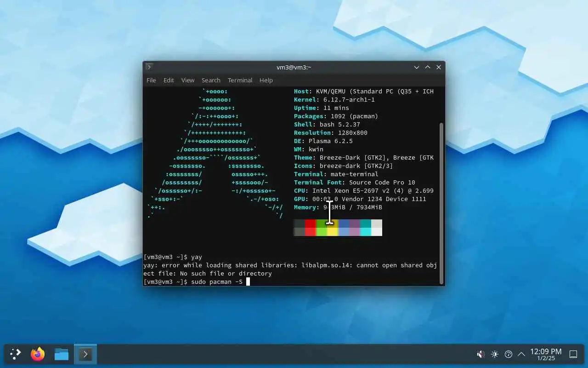The height and width of the screenshot is (368, 588).
Task: Click the window title 'vm3@vm3:~'
Action: pyautogui.click(x=294, y=67)
